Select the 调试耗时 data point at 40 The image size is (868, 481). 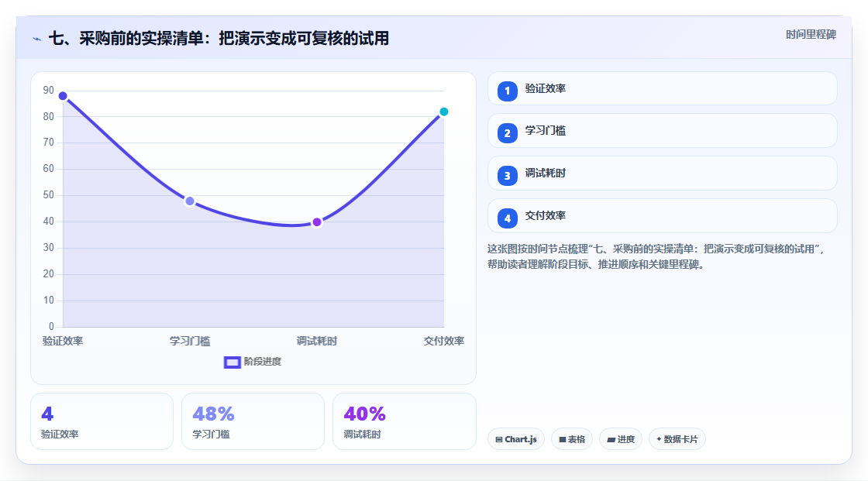click(317, 222)
